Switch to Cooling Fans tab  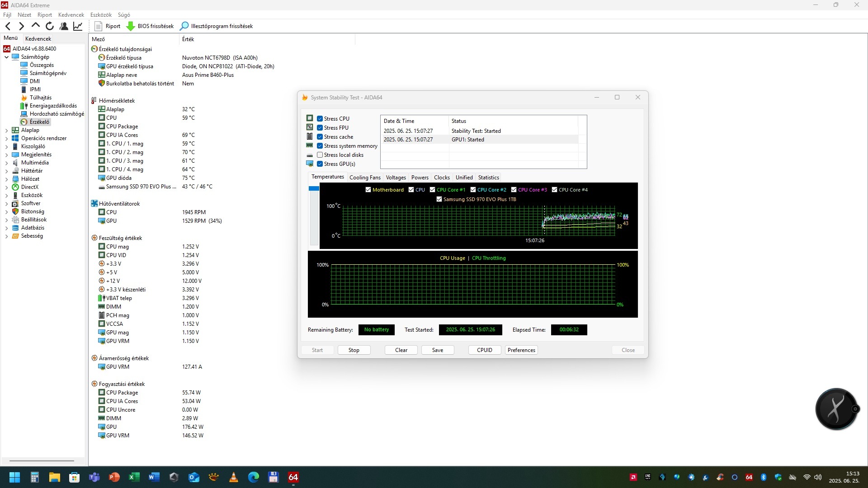tap(365, 178)
